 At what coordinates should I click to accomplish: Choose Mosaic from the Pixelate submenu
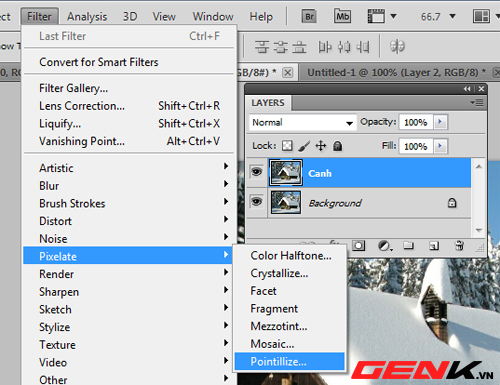click(289, 344)
